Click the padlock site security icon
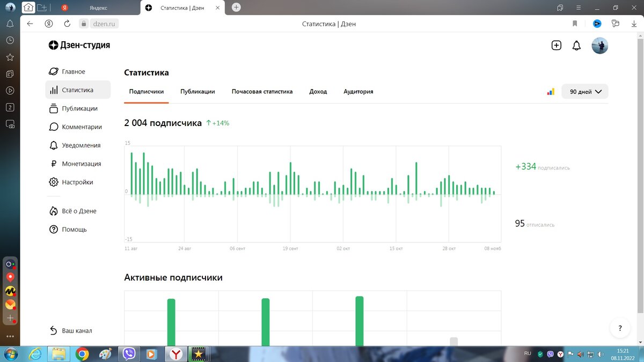Viewport: 644px width, 362px height. point(84,24)
